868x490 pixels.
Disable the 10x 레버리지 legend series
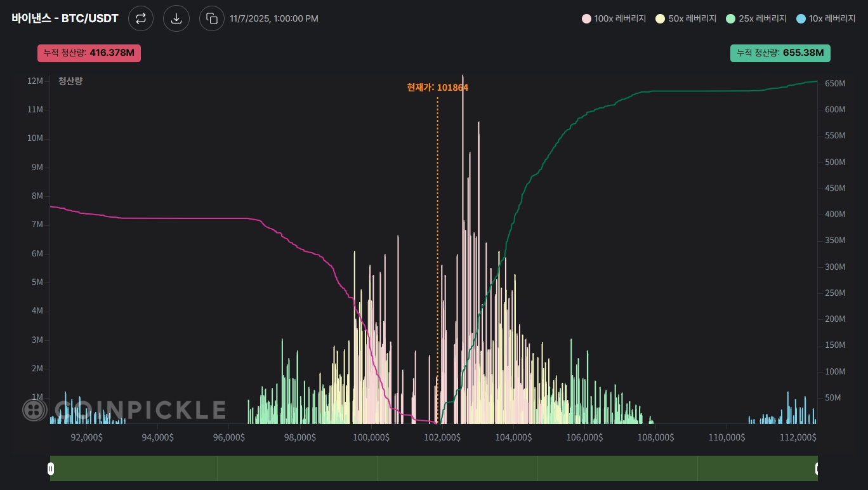826,19
